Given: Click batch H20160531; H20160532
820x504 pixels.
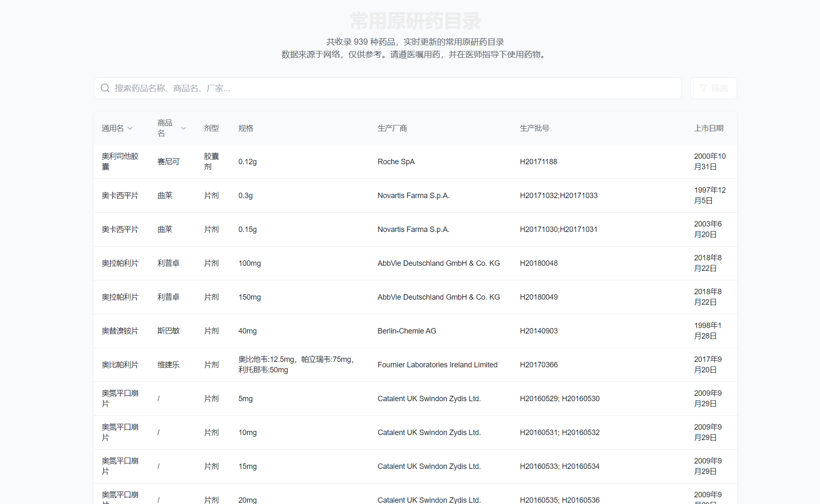Looking at the screenshot, I should coord(560,433).
